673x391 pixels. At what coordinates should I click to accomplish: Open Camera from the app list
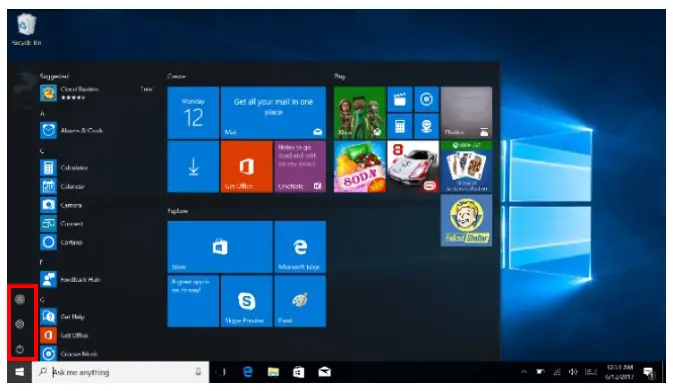pos(61,205)
